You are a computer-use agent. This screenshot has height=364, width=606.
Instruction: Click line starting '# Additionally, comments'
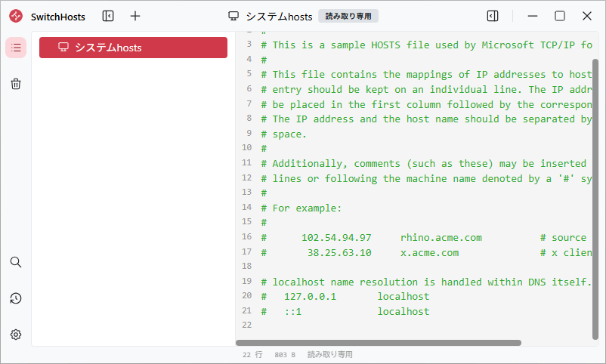pyautogui.click(x=423, y=164)
